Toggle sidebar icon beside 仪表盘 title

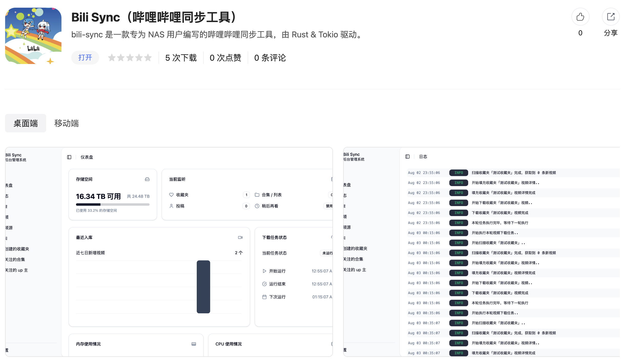[x=69, y=157]
